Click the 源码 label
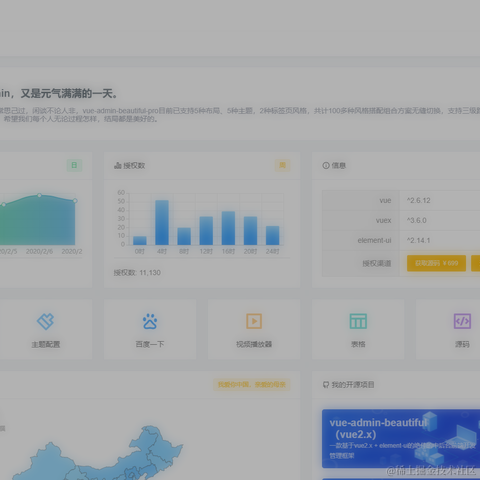480x480 pixels. coord(462,344)
